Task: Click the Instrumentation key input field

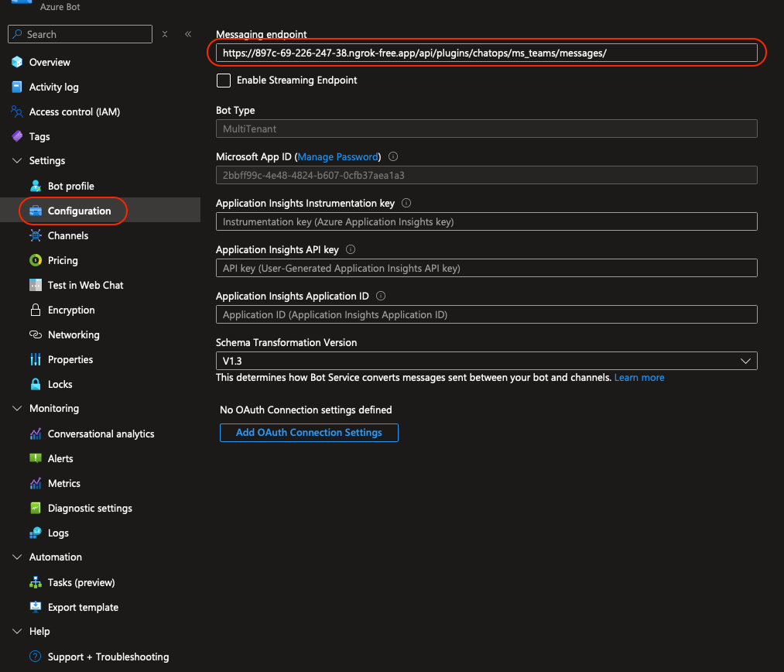Action: click(487, 221)
